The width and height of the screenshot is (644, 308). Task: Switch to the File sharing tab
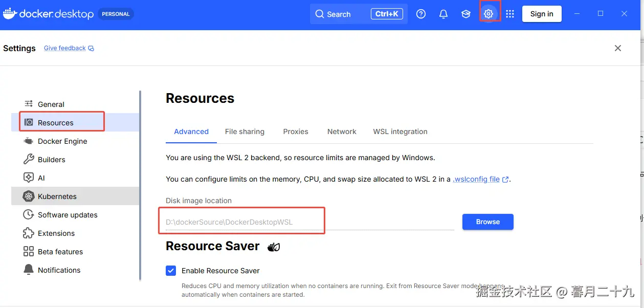coord(245,131)
